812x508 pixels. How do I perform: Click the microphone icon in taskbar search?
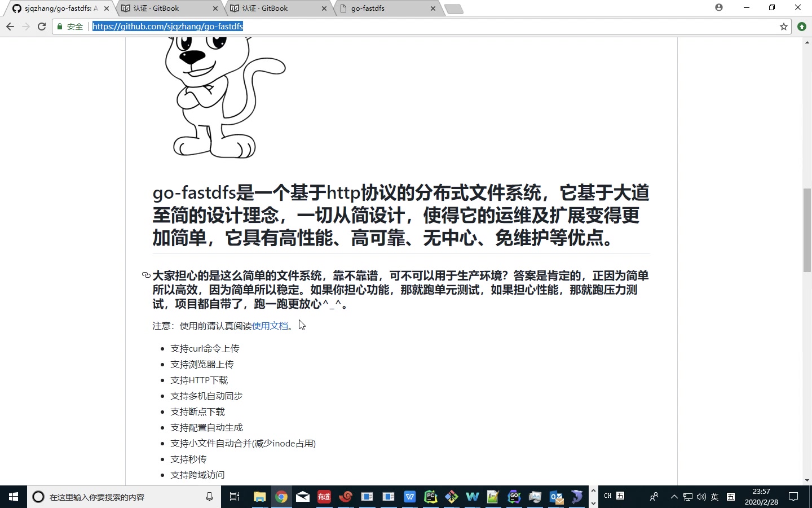click(x=209, y=497)
